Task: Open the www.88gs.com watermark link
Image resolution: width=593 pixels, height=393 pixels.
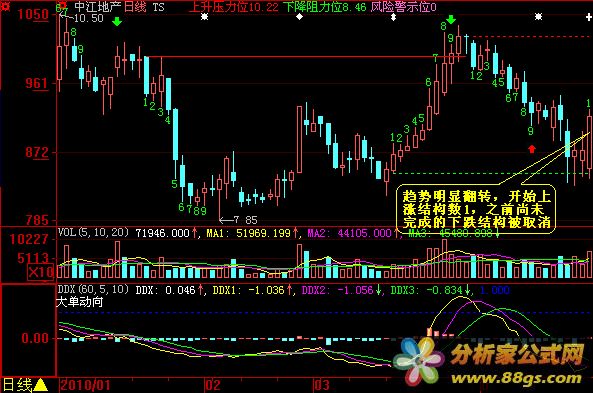Action: 516,378
